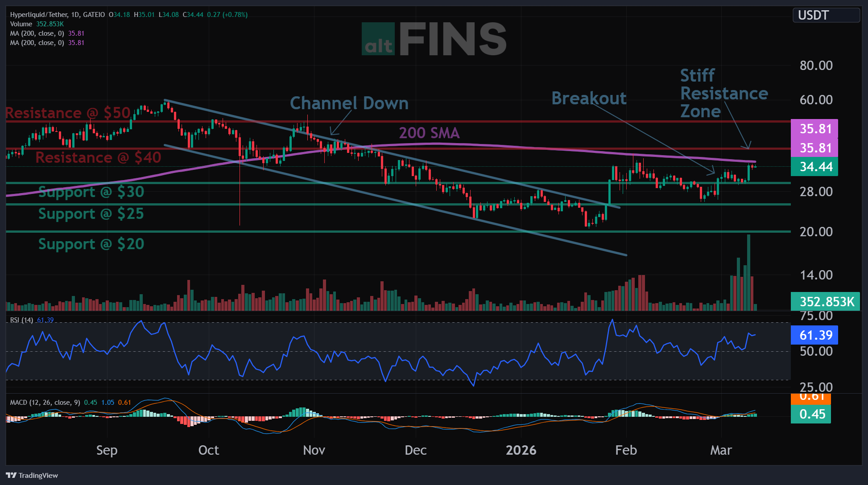Click the Hyperliquid/Tether symbol title
Screen dimensions: 868x485
click(x=57, y=15)
